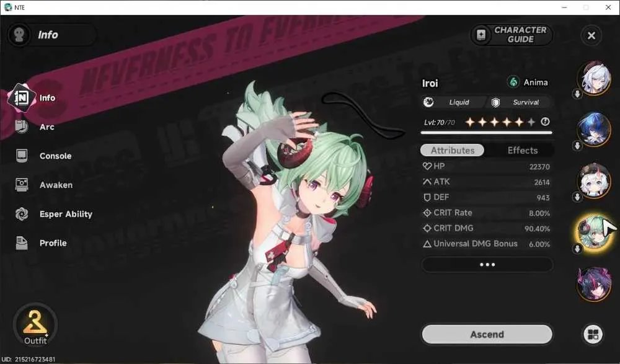Viewport: 620px width, 364px height.
Task: Select the purple-haired character portrait
Action: tap(594, 283)
